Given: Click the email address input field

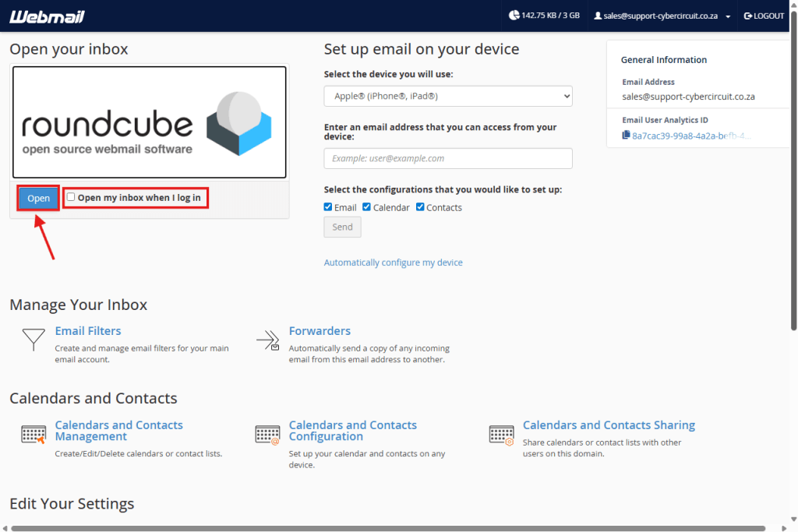Looking at the screenshot, I should point(448,158).
